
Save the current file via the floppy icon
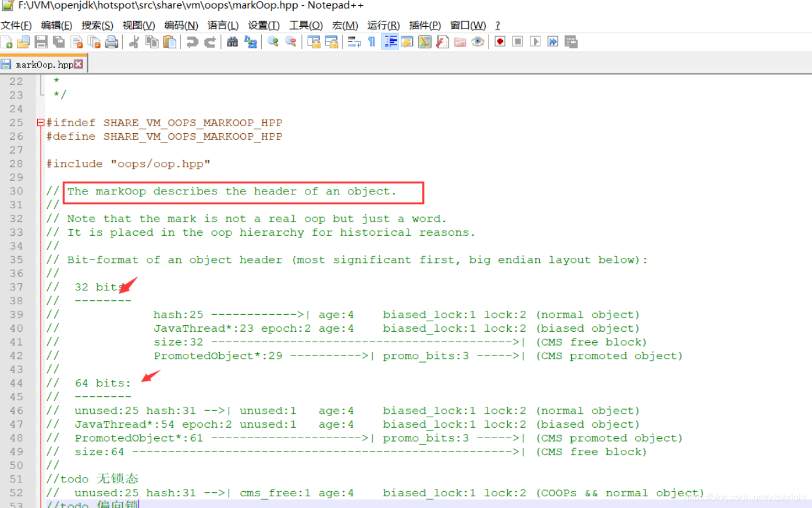(x=41, y=42)
